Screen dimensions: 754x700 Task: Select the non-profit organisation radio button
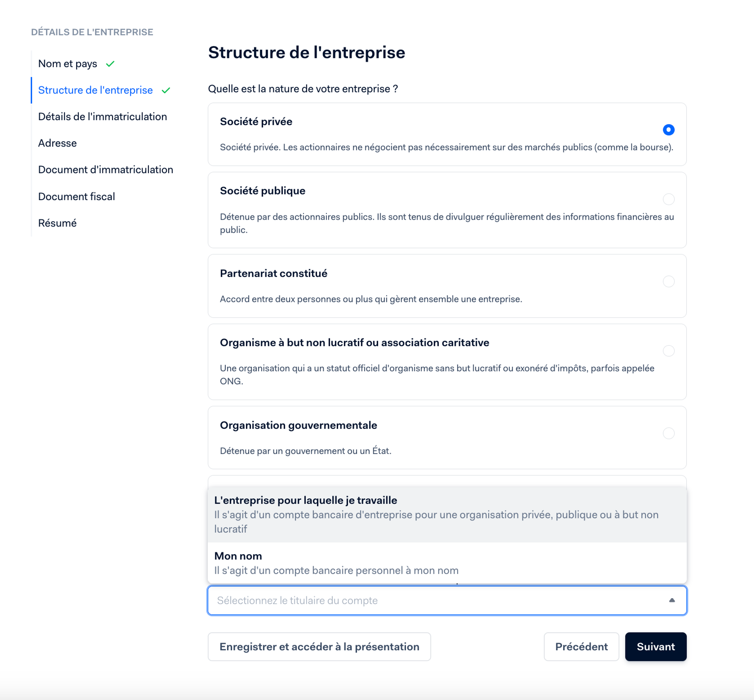pos(668,351)
